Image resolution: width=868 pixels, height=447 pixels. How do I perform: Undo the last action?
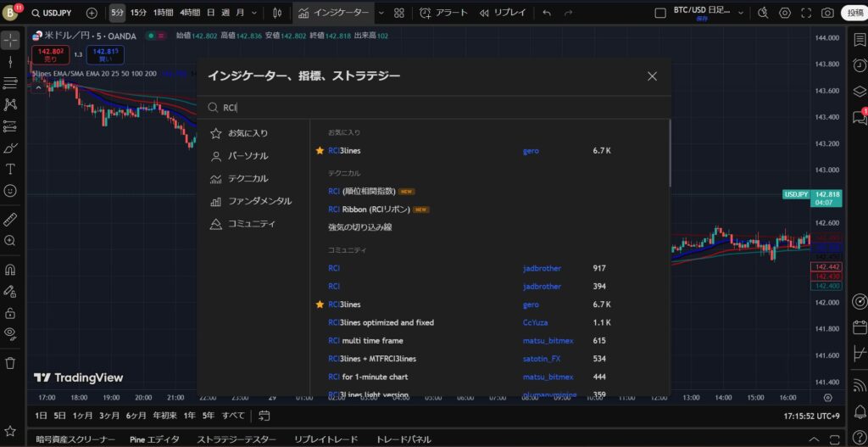pyautogui.click(x=547, y=13)
